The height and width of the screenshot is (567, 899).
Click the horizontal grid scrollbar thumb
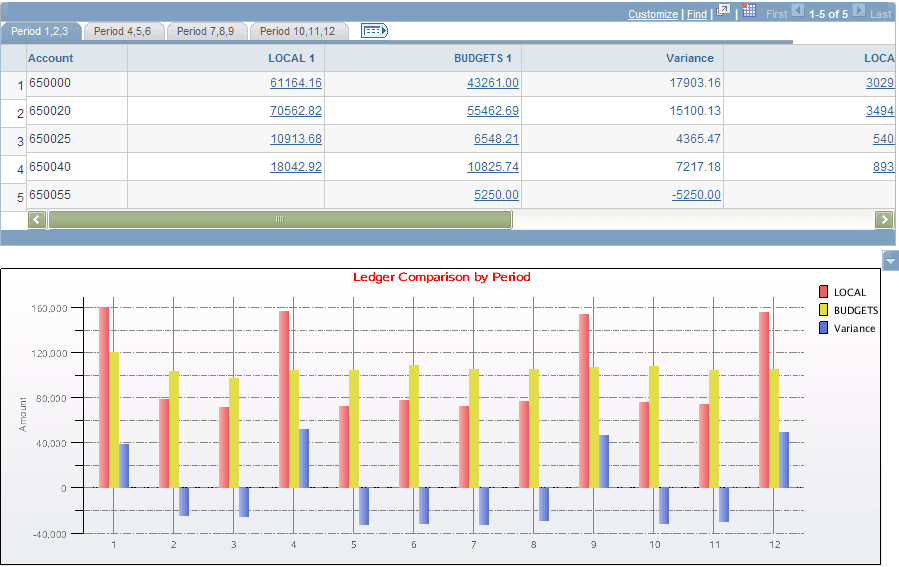tap(280, 220)
